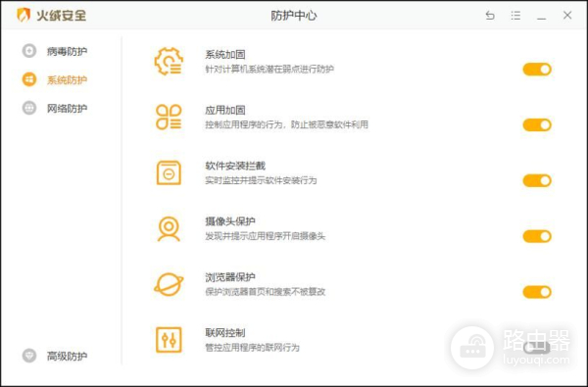Toggle the 摄像头保护 switch
Viewport: 588px width, 387px height.
coord(537,236)
